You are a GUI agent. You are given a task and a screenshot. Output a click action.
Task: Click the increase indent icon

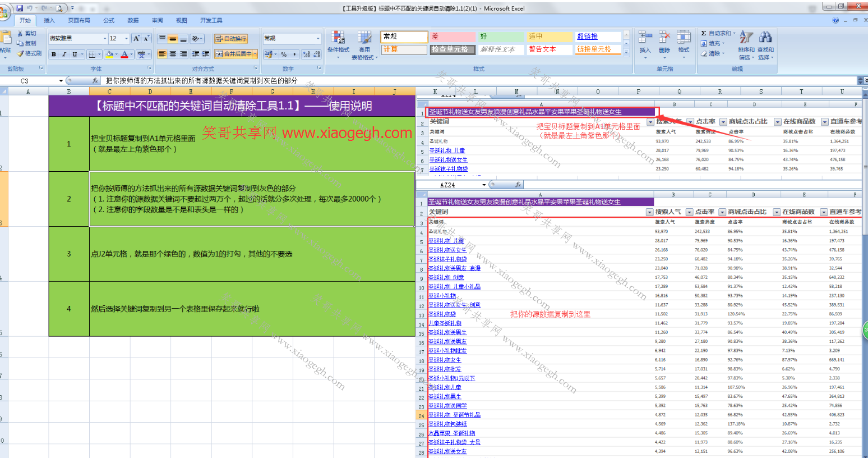(x=206, y=54)
